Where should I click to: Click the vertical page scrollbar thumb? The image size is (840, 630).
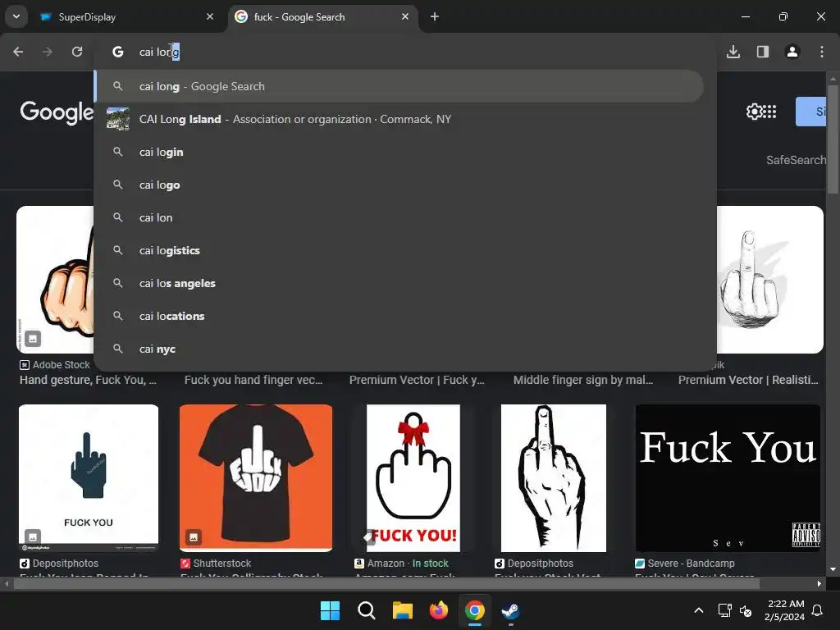pos(833,139)
